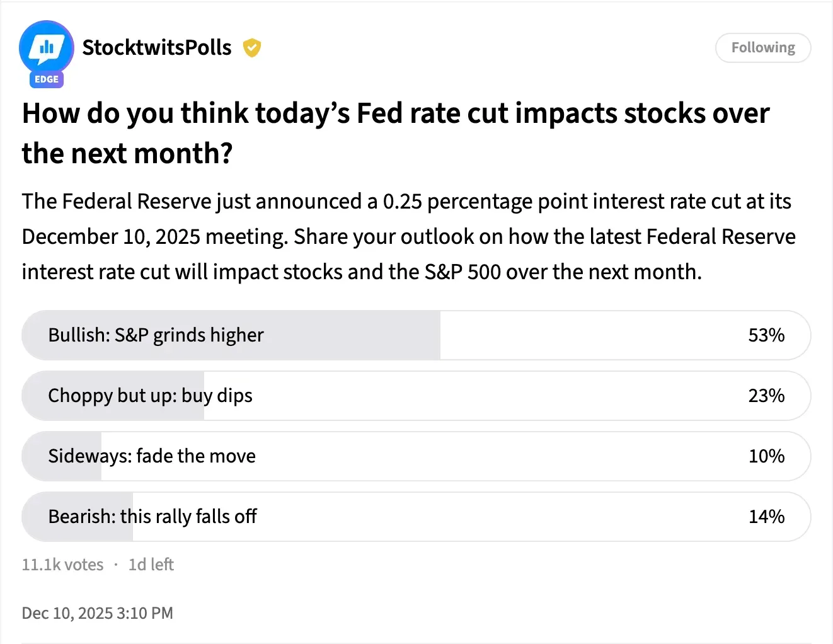Viewport: 833px width, 644px height.
Task: Open the StocktwitsPolls username link
Action: tap(157, 48)
